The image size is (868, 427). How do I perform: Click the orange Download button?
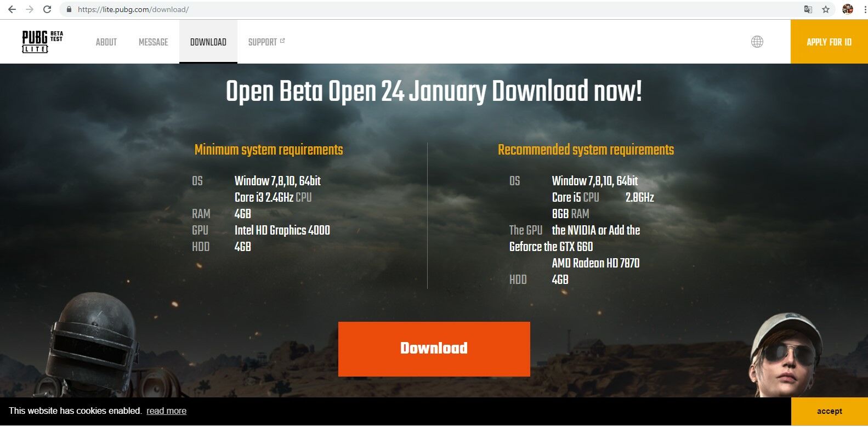[434, 349]
